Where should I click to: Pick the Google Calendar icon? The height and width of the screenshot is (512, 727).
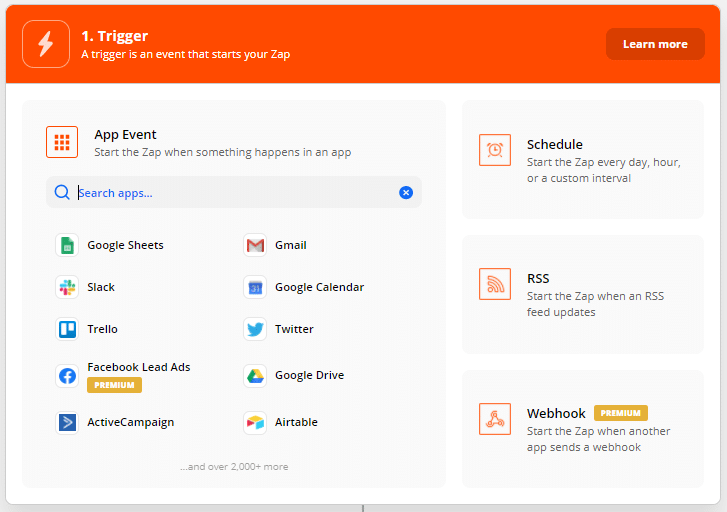255,287
